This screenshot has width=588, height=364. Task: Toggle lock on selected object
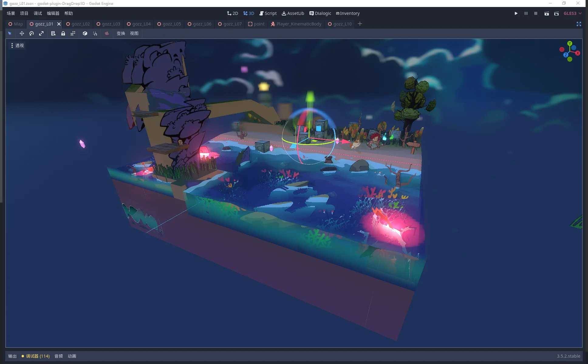63,33
